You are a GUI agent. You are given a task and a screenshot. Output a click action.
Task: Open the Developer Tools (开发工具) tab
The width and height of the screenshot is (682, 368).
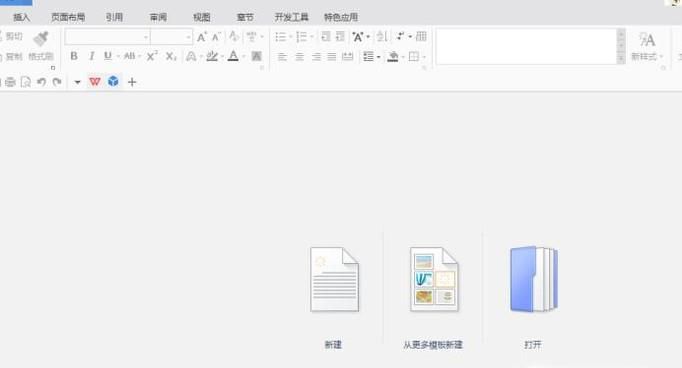click(x=291, y=17)
